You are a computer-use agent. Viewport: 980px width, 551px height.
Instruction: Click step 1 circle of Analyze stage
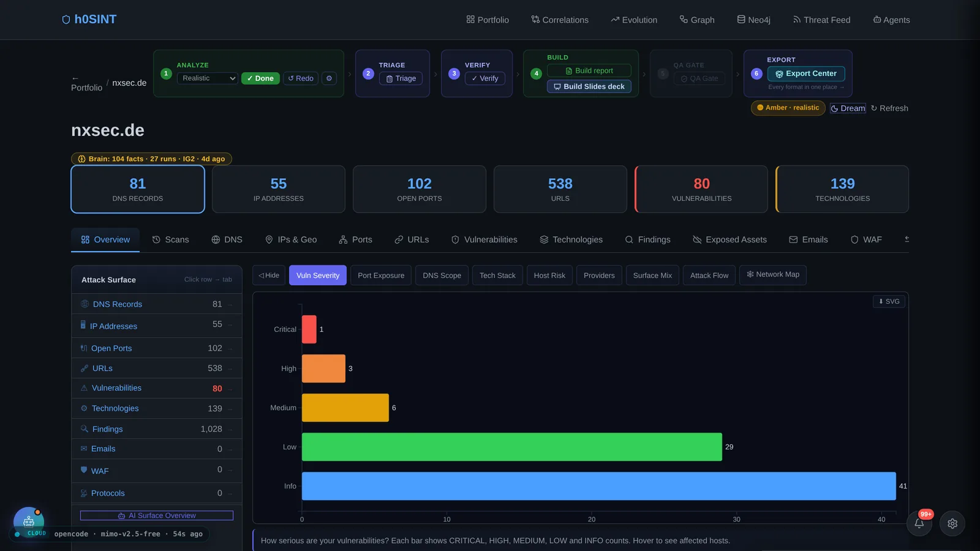(x=166, y=73)
